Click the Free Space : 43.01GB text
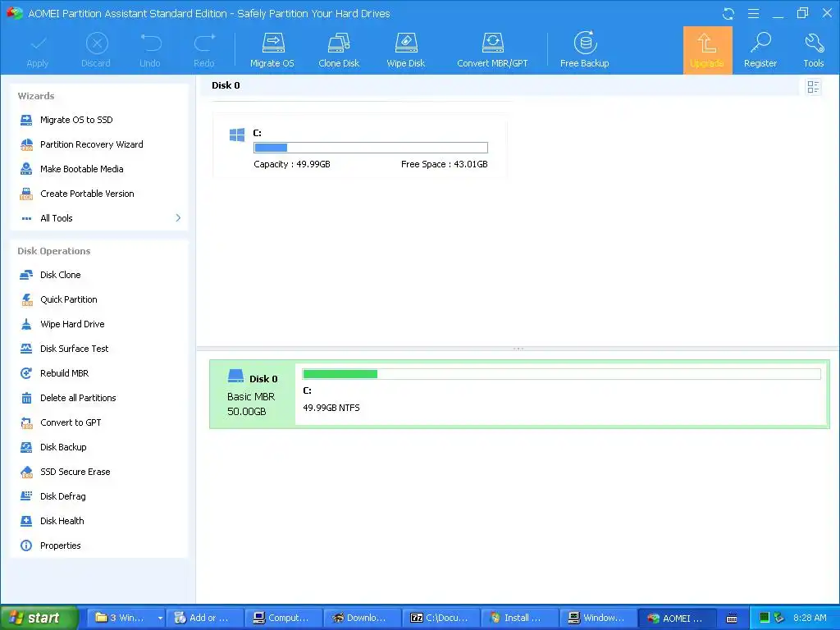 444,164
